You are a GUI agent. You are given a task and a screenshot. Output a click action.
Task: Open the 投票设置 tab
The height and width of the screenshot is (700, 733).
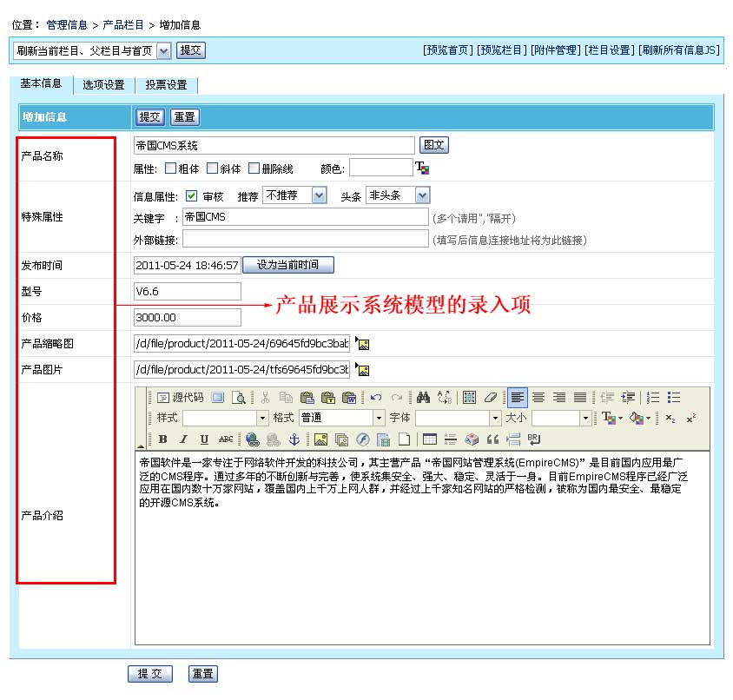166,85
